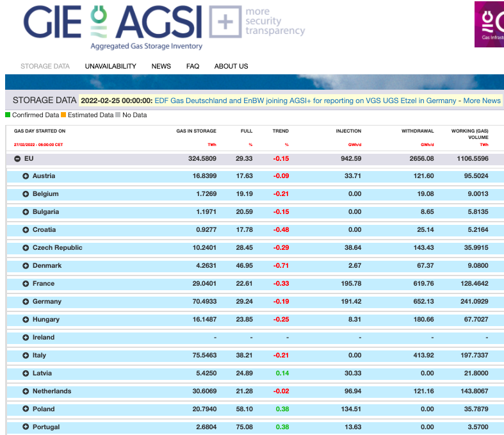The image size is (504, 435).
Task: Click Austria working volume 95.5024
Action: (476, 176)
